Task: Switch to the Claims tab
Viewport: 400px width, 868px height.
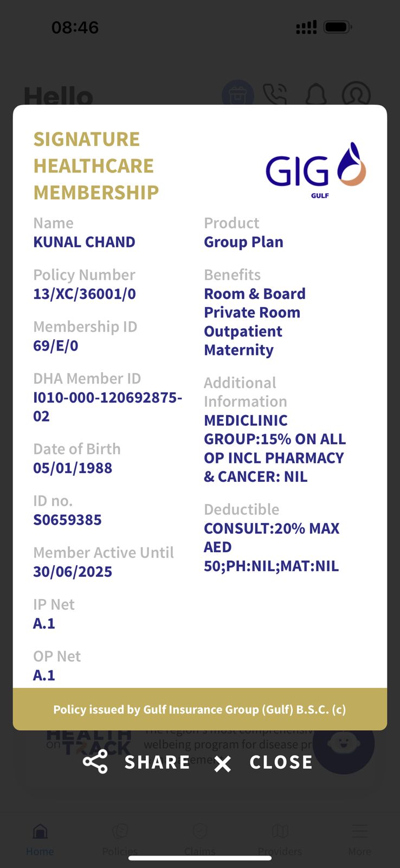Action: point(200,839)
